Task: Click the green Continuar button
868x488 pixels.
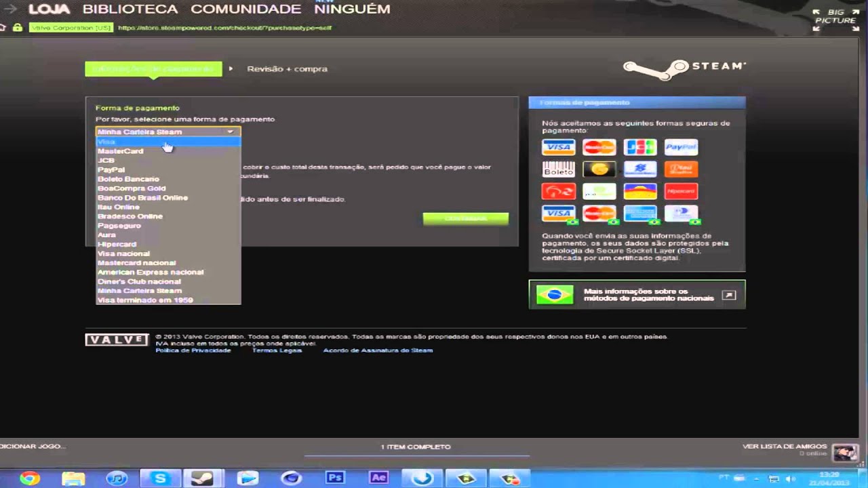Action: pos(466,218)
